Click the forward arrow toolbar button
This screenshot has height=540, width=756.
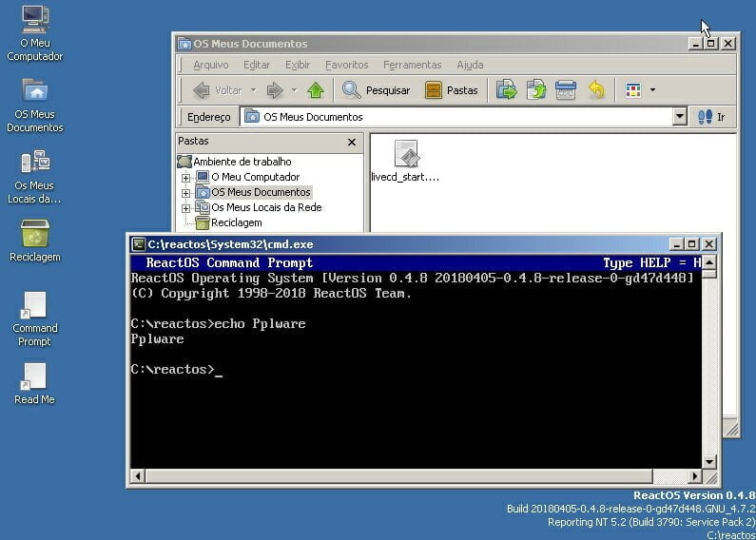click(275, 90)
